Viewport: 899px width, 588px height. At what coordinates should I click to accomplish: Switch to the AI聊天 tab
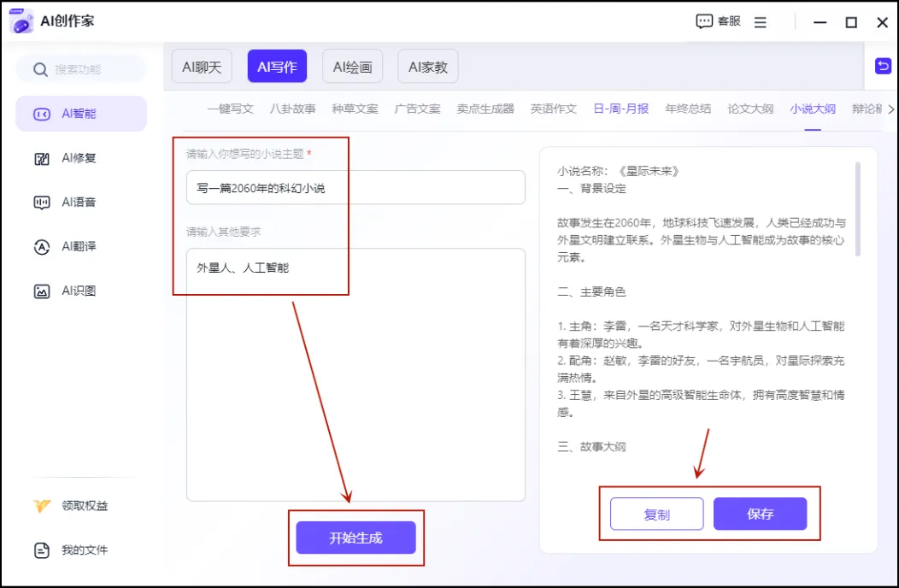click(201, 66)
